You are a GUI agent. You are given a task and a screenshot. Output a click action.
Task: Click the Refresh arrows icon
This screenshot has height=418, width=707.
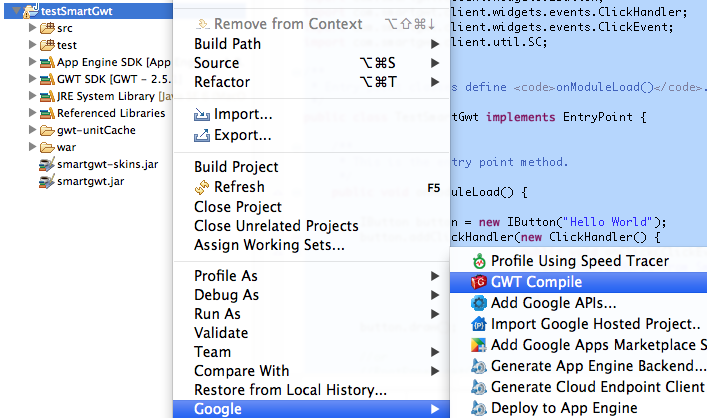[x=202, y=187]
